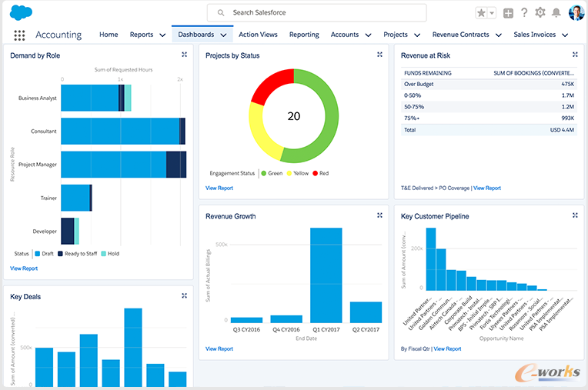The height and width of the screenshot is (390, 588).
Task: Click the Trainer Draft bar segment
Action: 75,198
